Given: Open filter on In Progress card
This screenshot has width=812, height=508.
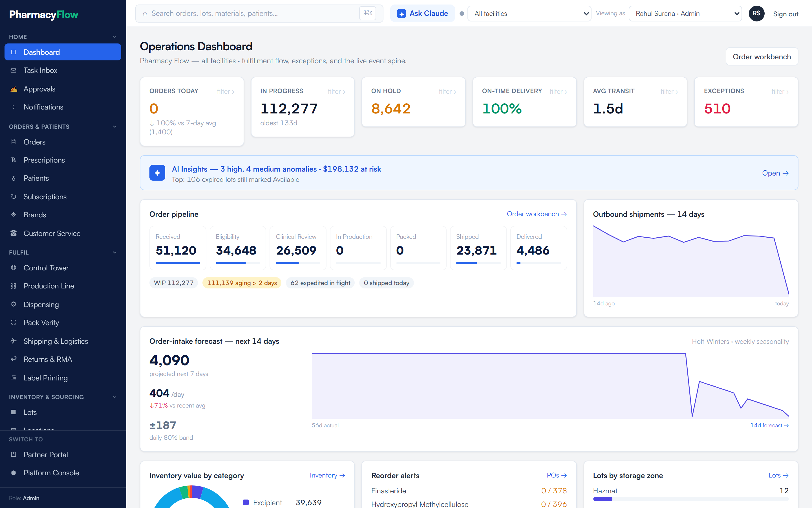Looking at the screenshot, I should click(x=337, y=91).
